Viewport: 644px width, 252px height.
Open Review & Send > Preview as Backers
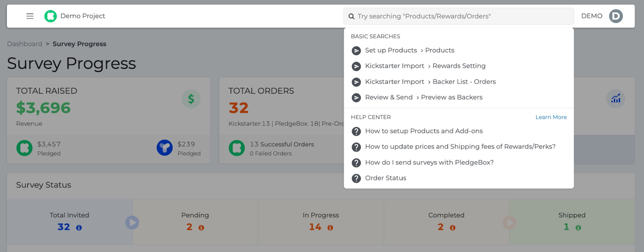tap(423, 97)
